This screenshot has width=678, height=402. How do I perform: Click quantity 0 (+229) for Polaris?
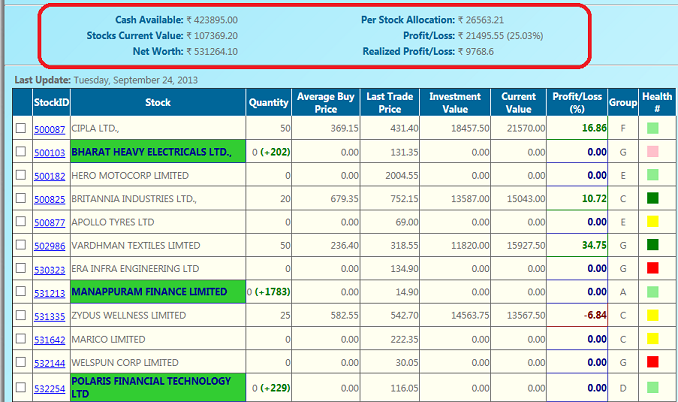click(x=271, y=388)
